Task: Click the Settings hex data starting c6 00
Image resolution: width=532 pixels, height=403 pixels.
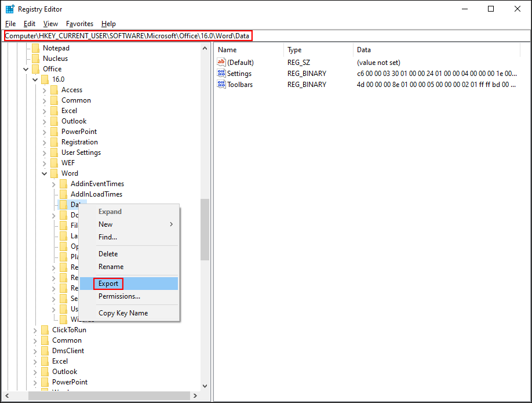Action: pyautogui.click(x=436, y=74)
